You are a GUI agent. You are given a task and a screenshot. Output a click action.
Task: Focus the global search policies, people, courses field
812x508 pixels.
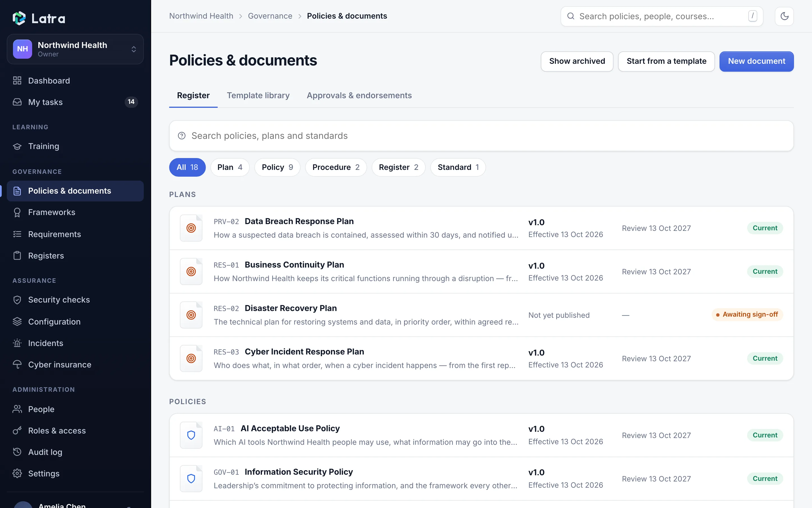662,16
